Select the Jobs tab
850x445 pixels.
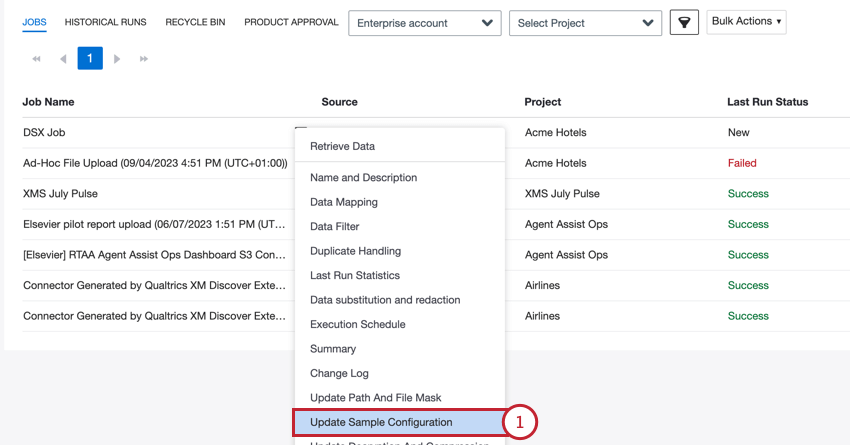[34, 22]
